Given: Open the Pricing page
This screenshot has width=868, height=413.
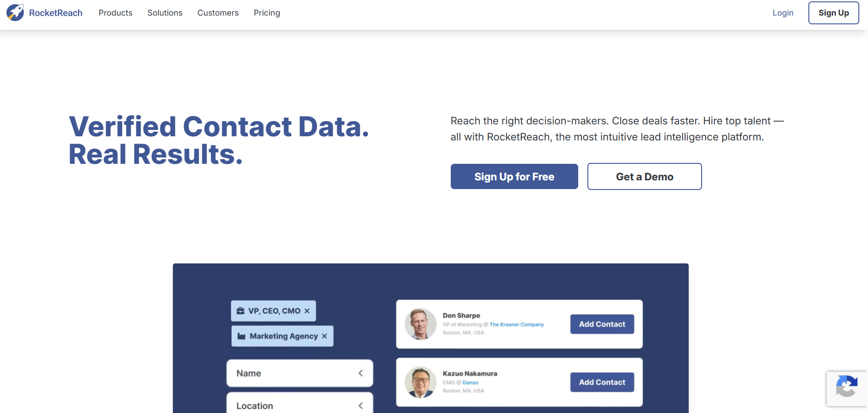Looking at the screenshot, I should pos(266,13).
